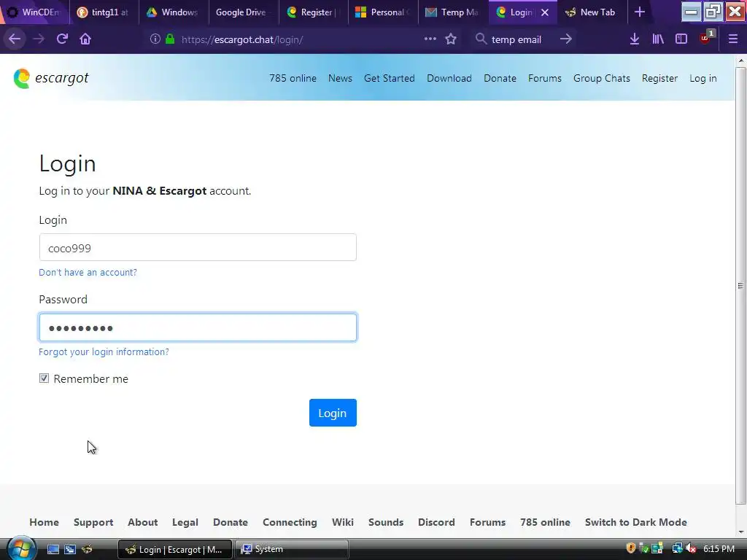
Task: Click the taskbar clock showing 6:15 PM
Action: click(719, 548)
